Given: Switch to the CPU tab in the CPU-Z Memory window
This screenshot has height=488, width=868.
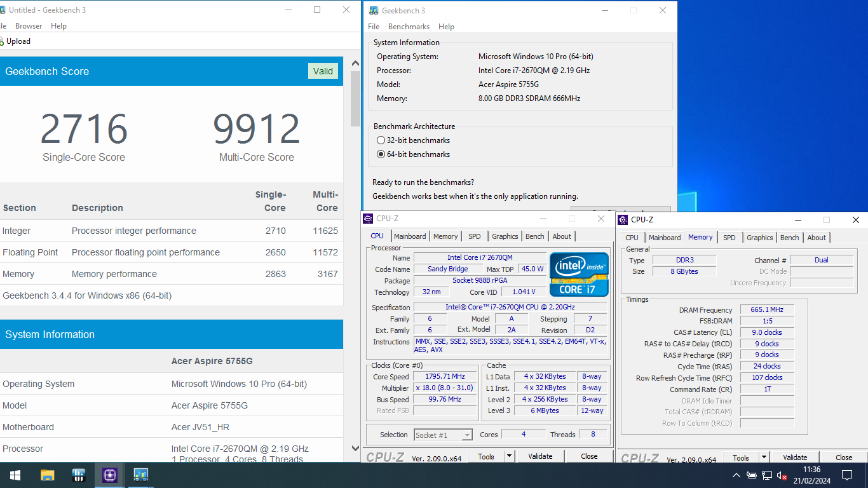Looking at the screenshot, I should (632, 238).
